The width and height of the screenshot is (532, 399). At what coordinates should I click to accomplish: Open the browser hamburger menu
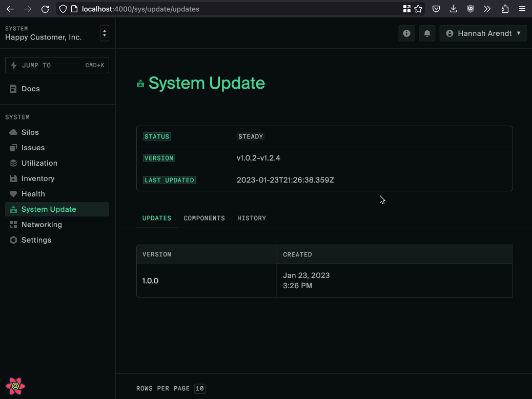coord(522,9)
